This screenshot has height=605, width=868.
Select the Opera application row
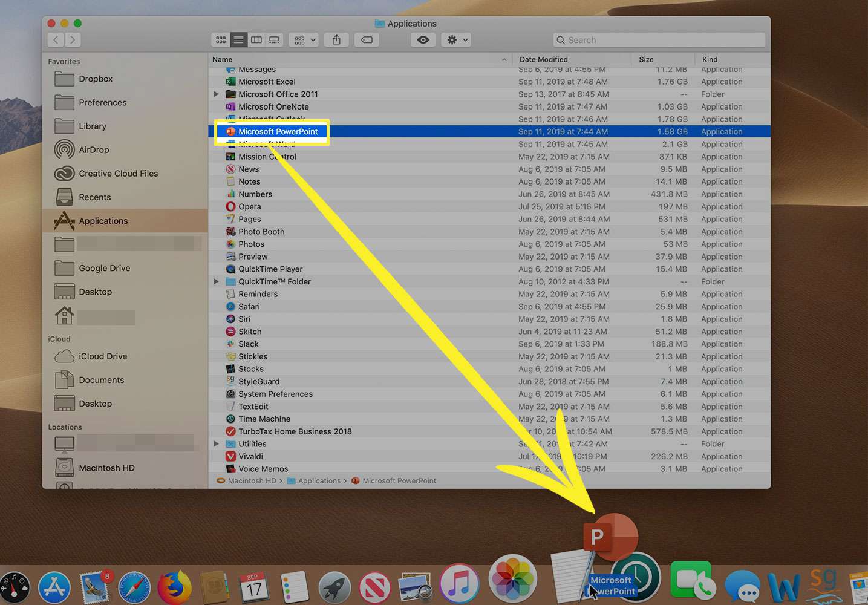(489, 207)
